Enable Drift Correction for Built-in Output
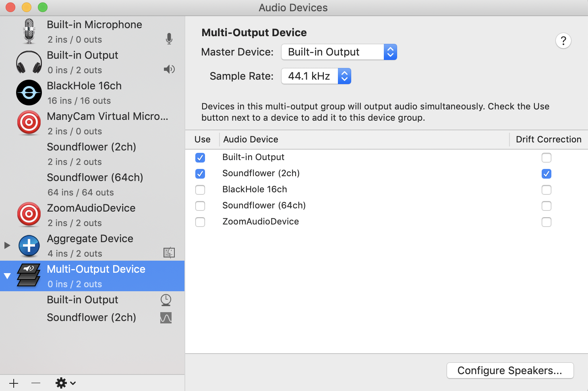Screen dimensions: 588x391 [x=547, y=158]
